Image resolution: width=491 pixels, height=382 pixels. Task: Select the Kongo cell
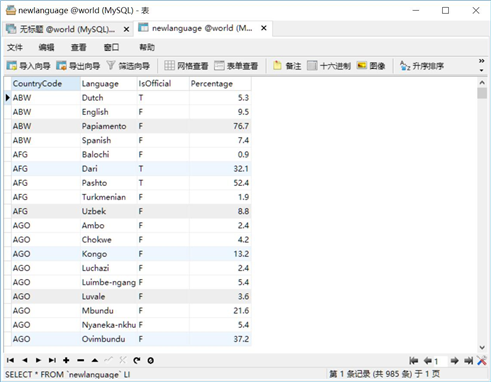tap(109, 254)
